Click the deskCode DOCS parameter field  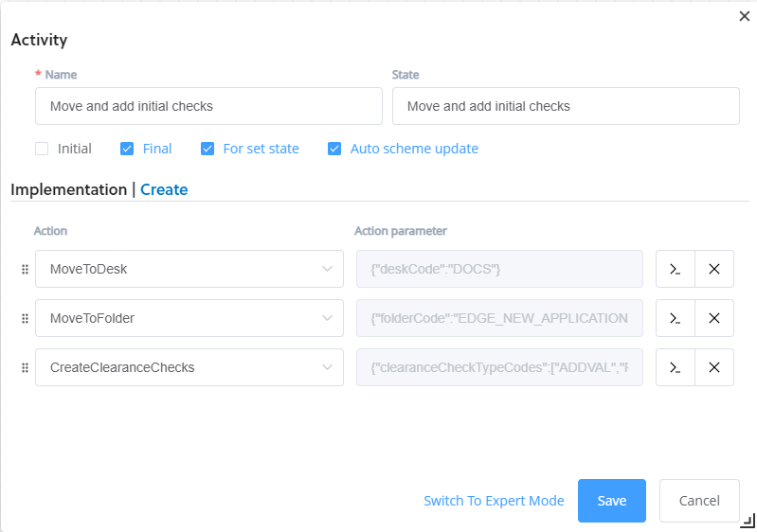[x=499, y=269]
